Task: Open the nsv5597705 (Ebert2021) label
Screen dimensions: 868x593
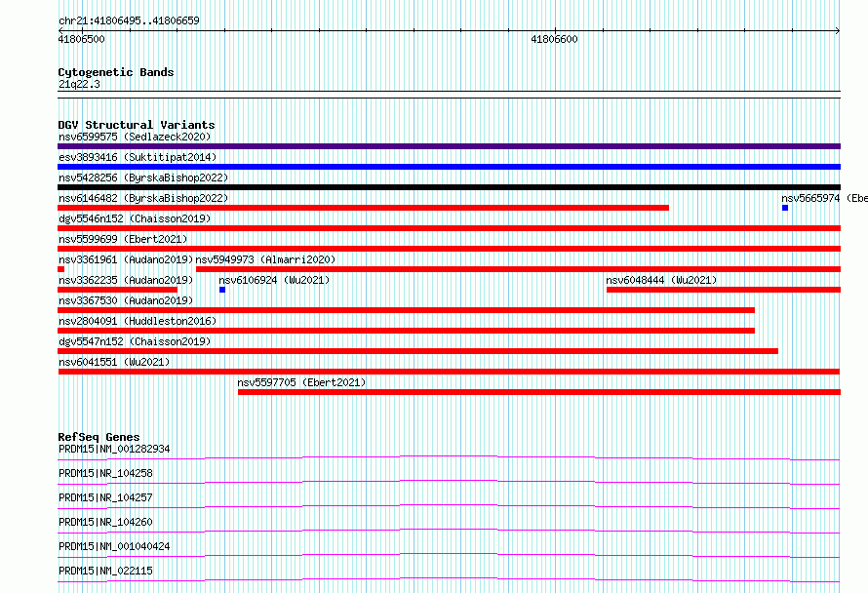Action: point(301,382)
